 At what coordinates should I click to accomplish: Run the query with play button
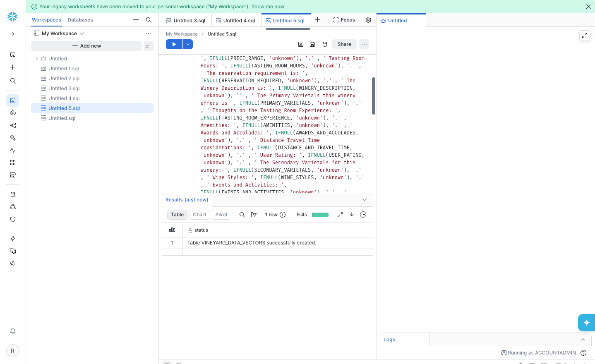point(174,44)
